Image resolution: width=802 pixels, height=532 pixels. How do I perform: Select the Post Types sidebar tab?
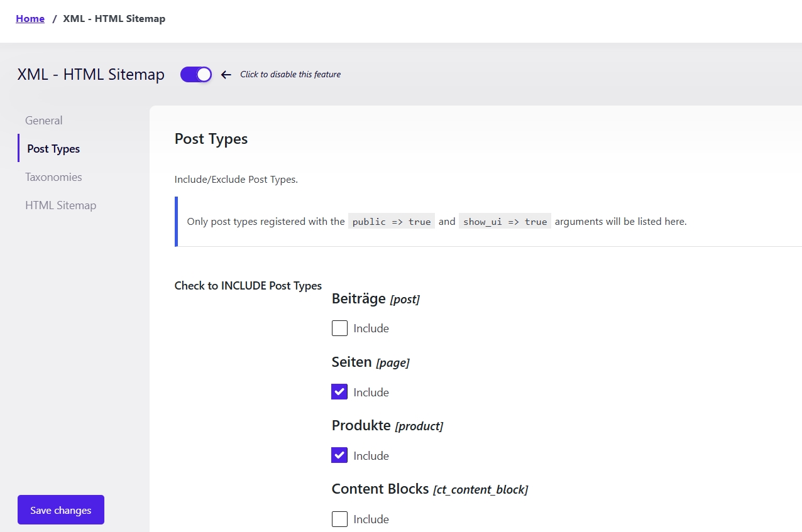coord(53,149)
